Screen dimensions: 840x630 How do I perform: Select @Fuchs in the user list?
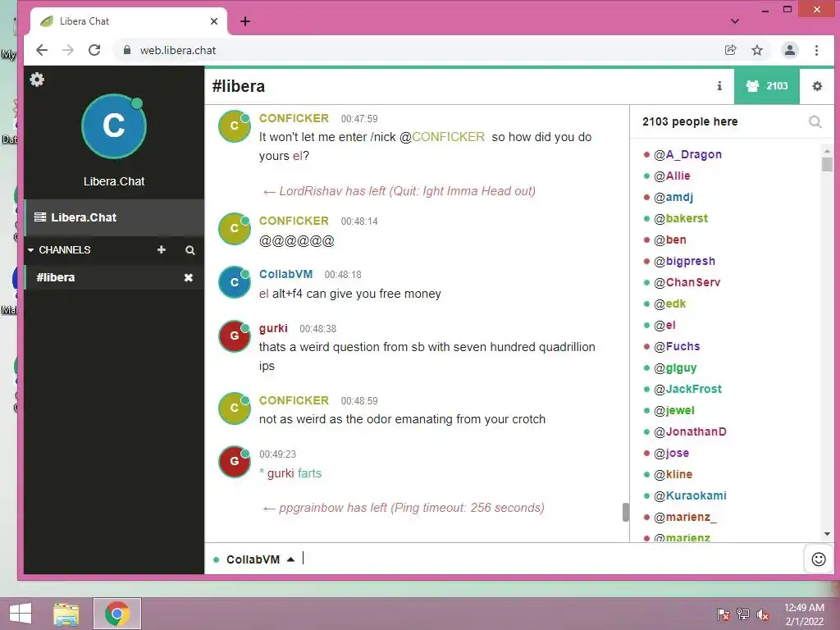point(677,347)
